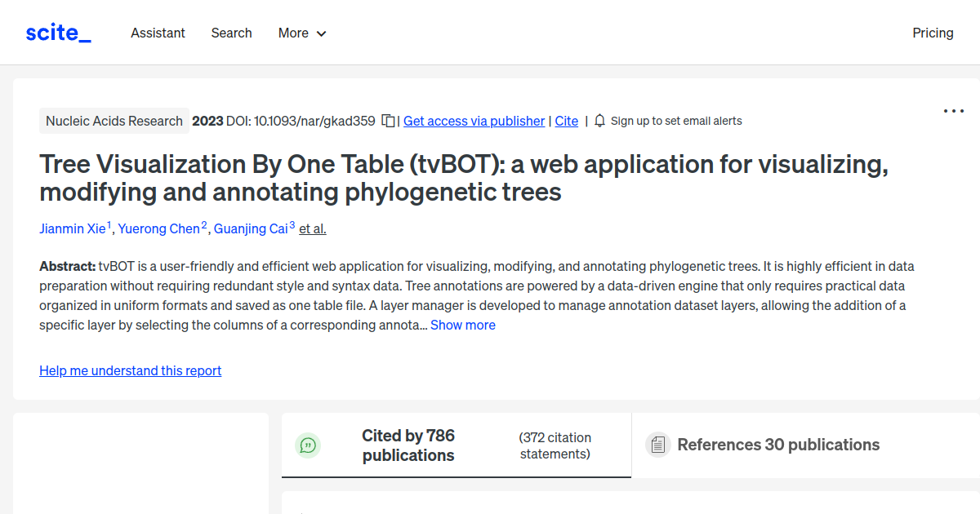This screenshot has height=514, width=980.
Task: Open the Cite dialog
Action: coord(566,121)
